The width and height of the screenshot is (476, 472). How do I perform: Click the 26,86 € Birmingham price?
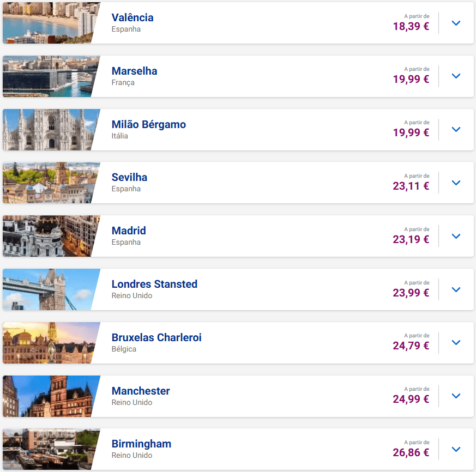(x=411, y=452)
